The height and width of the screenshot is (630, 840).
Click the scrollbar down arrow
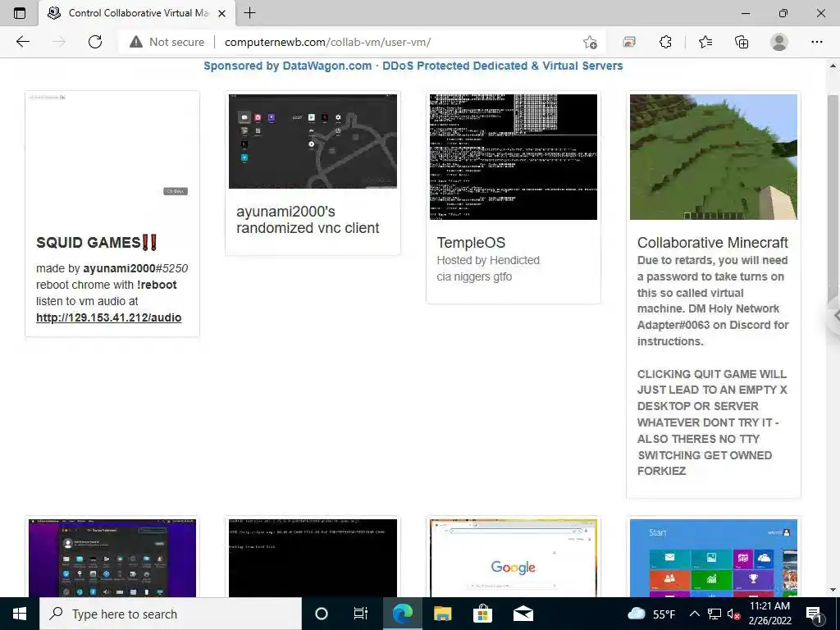[833, 590]
